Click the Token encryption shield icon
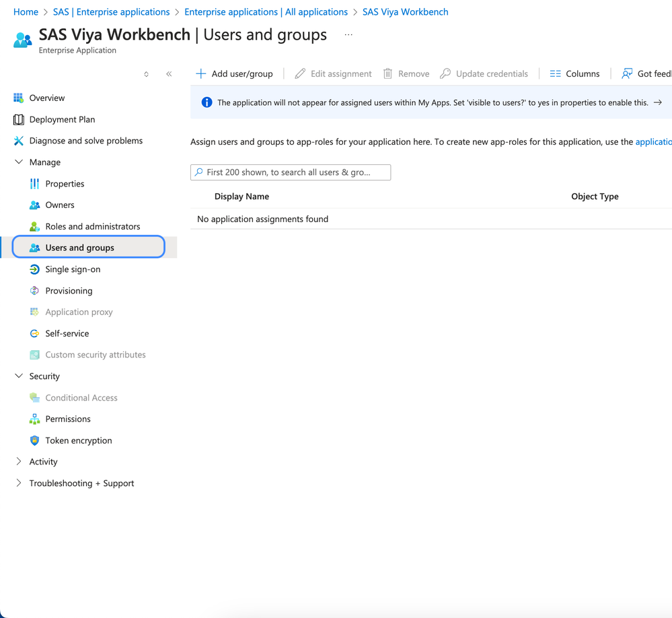 [x=34, y=440]
